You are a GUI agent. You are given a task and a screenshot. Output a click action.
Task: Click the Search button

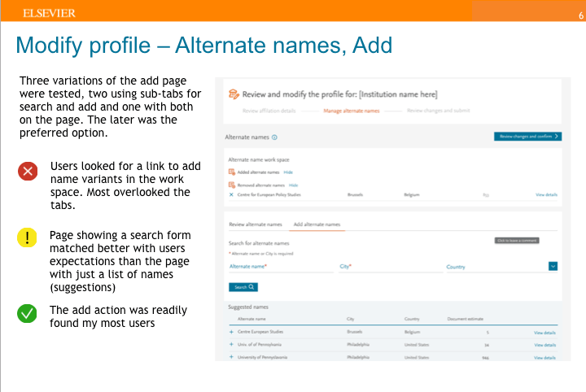(243, 287)
